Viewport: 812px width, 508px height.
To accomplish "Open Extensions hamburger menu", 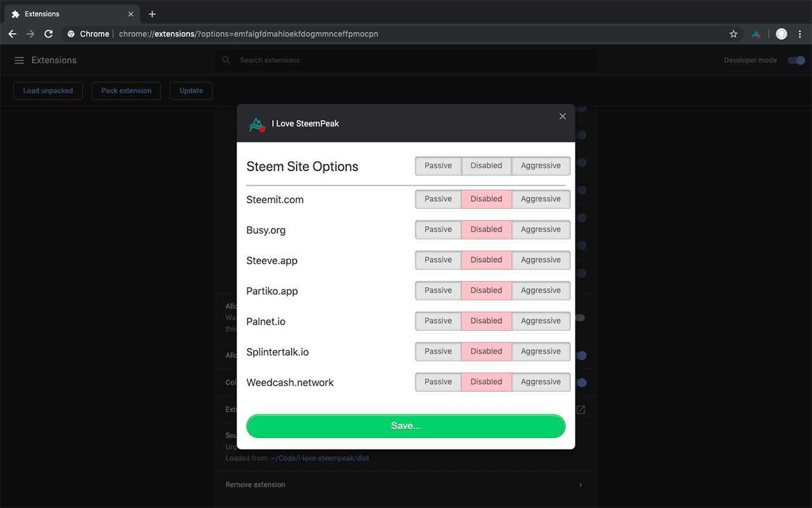I will (x=19, y=60).
